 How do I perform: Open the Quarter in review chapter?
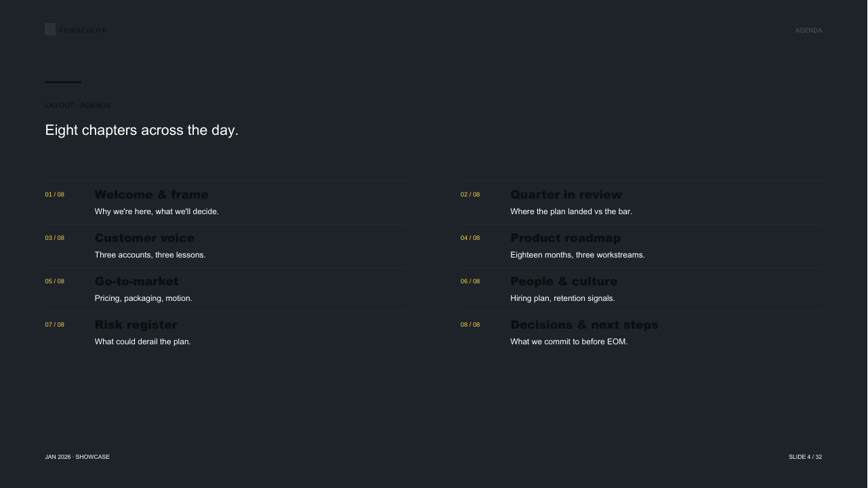click(566, 195)
